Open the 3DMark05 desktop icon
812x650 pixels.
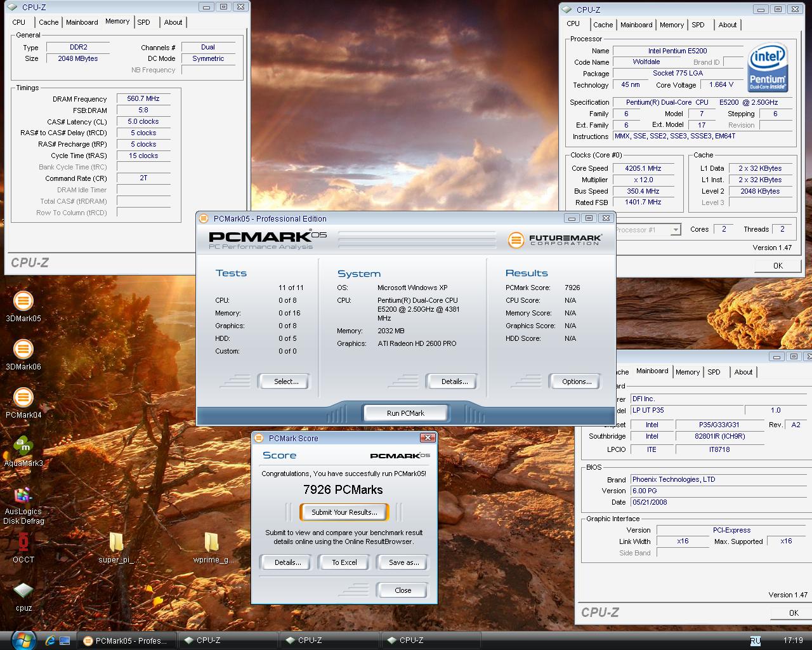pos(23,307)
